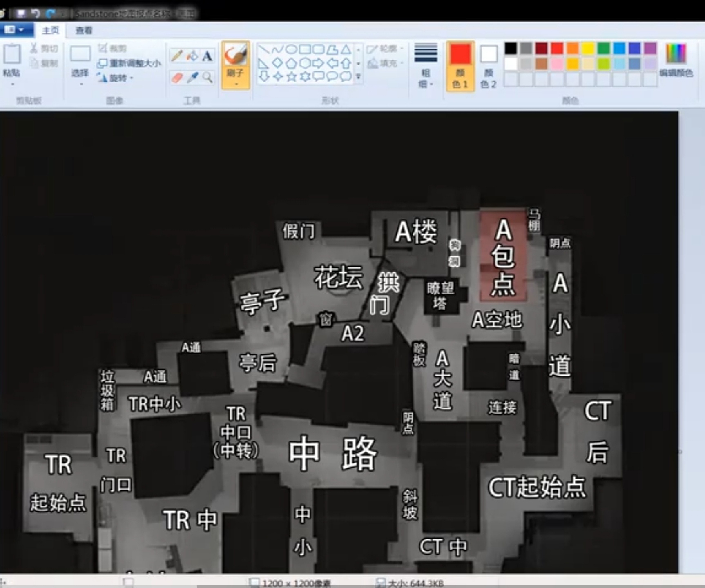705x588 pixels.
Task: Choose the Six-point star shape
Action: pos(305,76)
